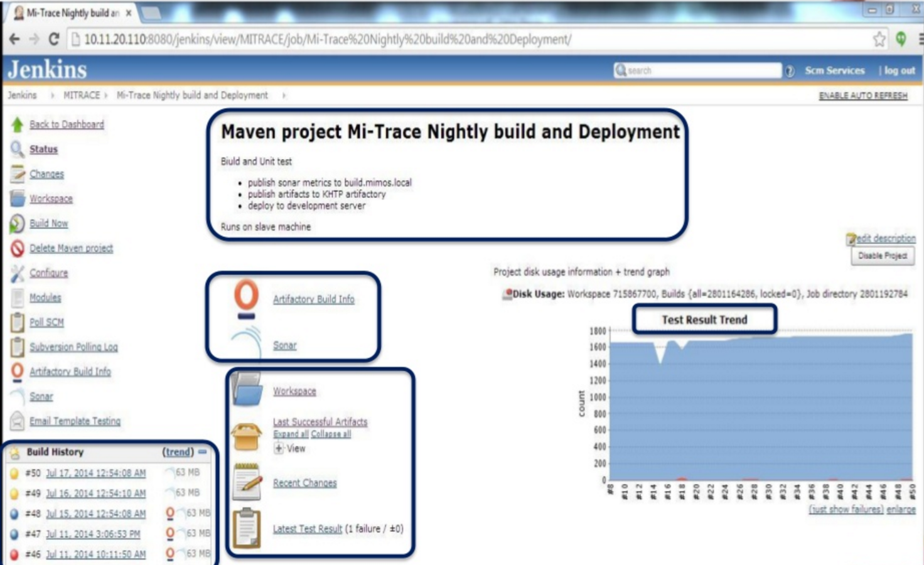Click the Last Successful Artifacts box icon
The width and height of the screenshot is (924, 565).
[246, 436]
